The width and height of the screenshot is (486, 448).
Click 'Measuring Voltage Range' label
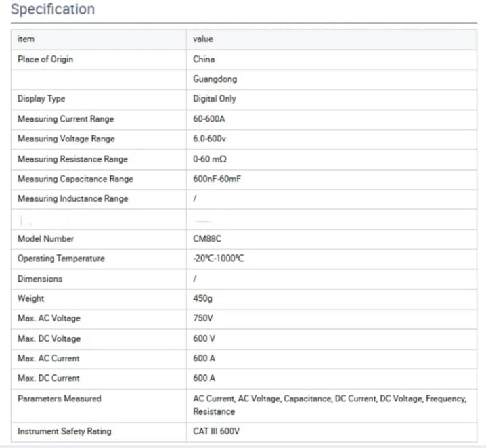[x=66, y=139]
